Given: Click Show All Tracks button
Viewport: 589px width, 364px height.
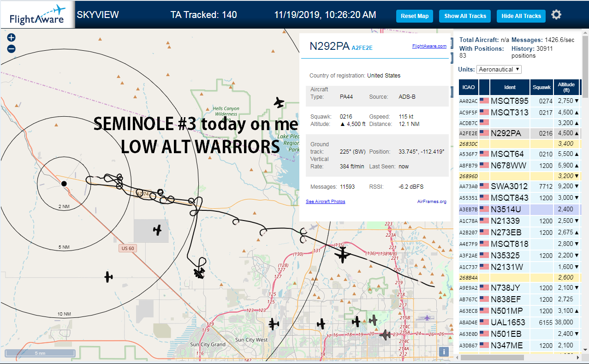Looking at the screenshot, I should click(x=465, y=16).
